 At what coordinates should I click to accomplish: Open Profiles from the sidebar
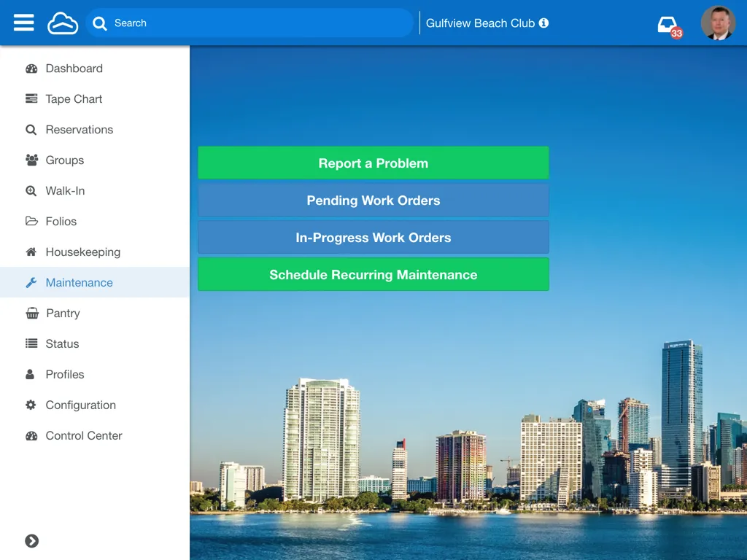tap(95, 374)
